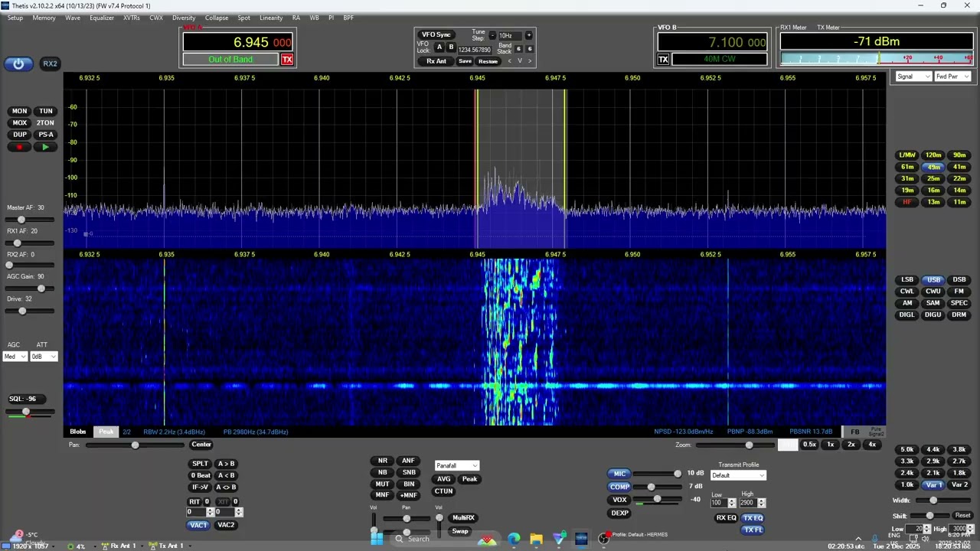Screen dimensions: 980x551
Task: Open the Linearity menu
Action: pyautogui.click(x=271, y=18)
